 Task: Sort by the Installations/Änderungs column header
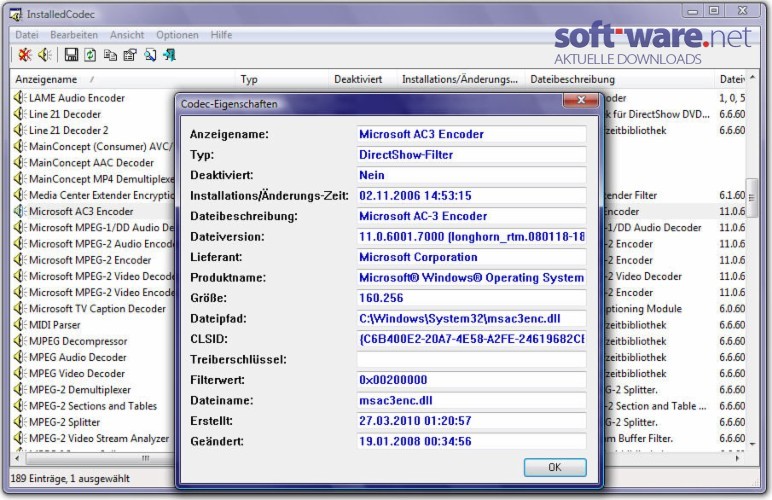pos(461,79)
